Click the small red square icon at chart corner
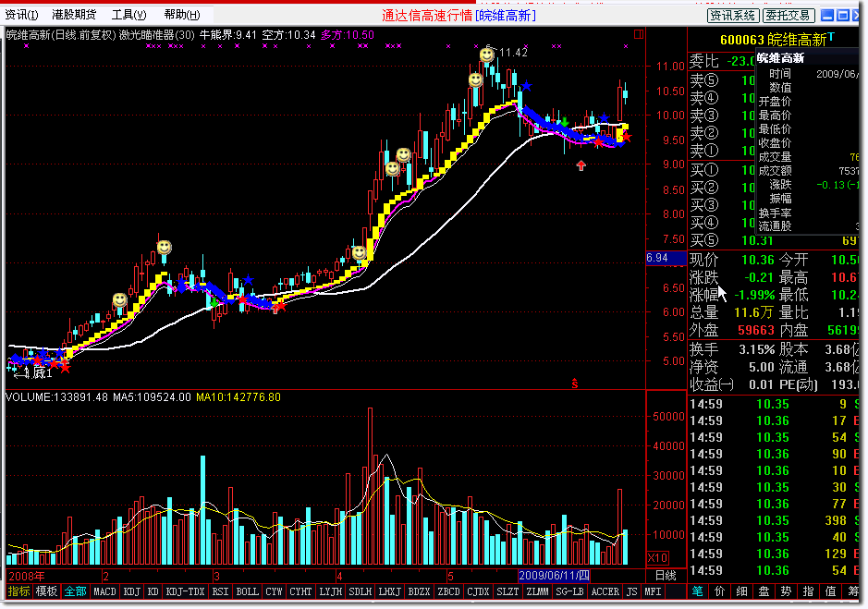 coord(638,34)
